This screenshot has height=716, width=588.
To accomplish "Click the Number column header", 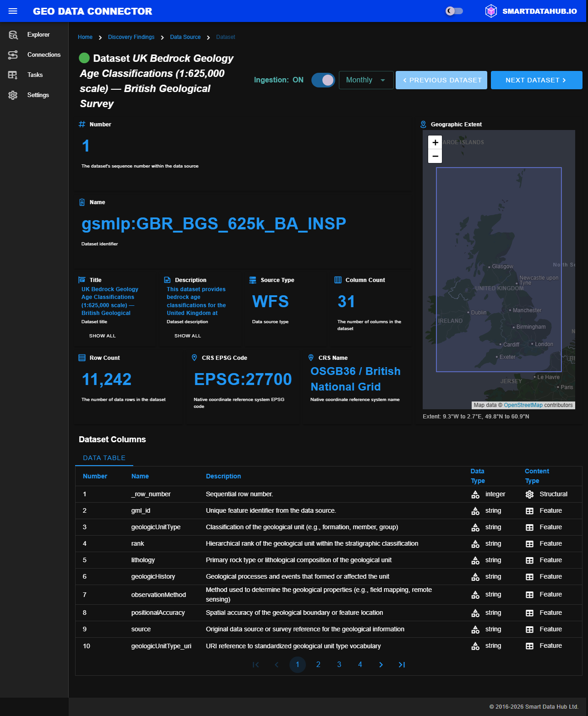I will pyautogui.click(x=95, y=476).
